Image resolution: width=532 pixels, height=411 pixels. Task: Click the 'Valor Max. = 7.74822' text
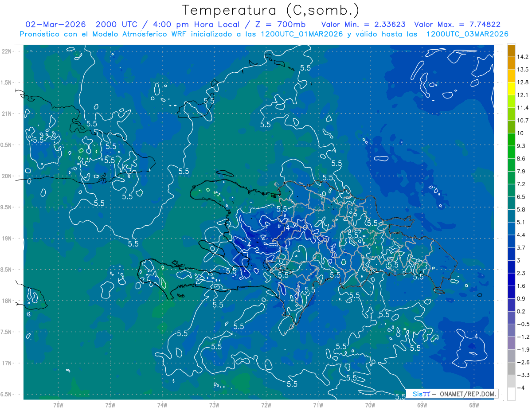click(457, 24)
